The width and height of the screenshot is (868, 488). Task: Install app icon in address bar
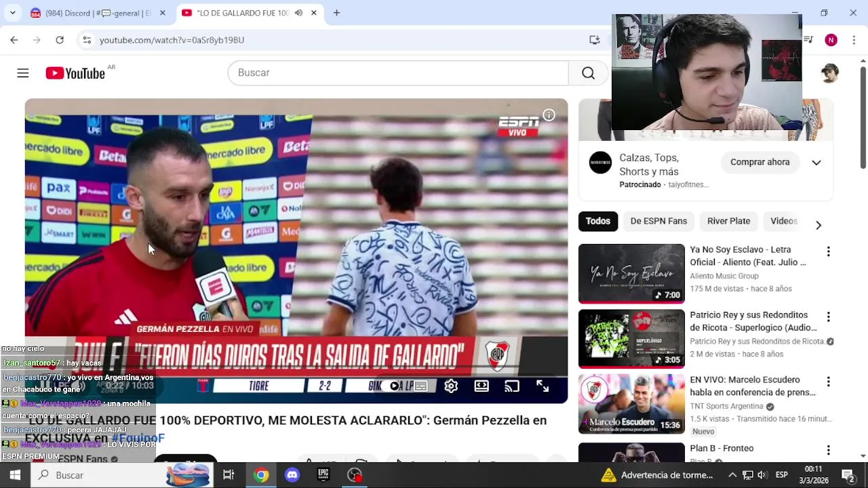click(x=595, y=40)
